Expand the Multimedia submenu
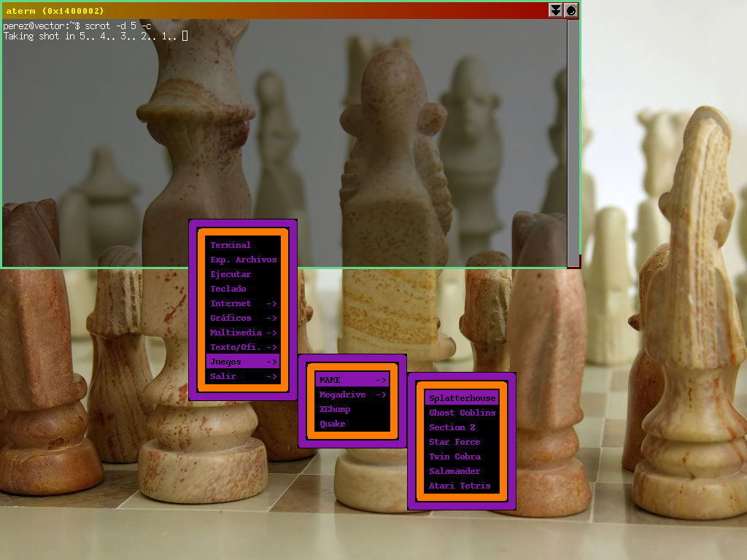747x560 pixels. [243, 332]
